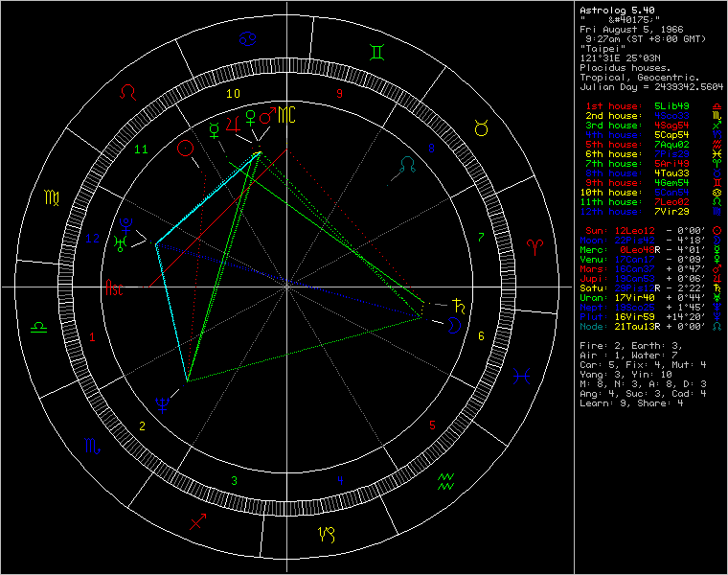
Task: Select house number 11 in the wheel
Action: tap(141, 149)
